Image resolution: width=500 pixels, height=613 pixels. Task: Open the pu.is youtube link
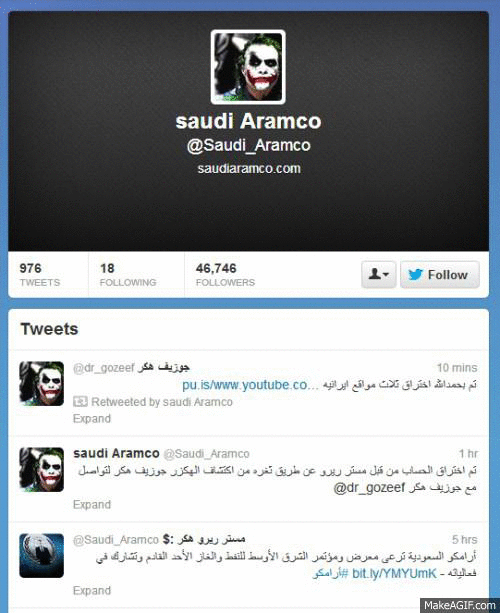tap(250, 385)
